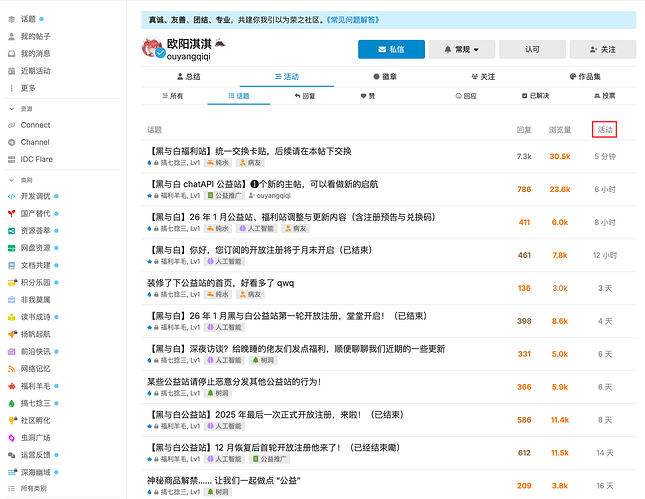Open the 国产替代 category
Screen dimensions: 645x499
click(35, 214)
